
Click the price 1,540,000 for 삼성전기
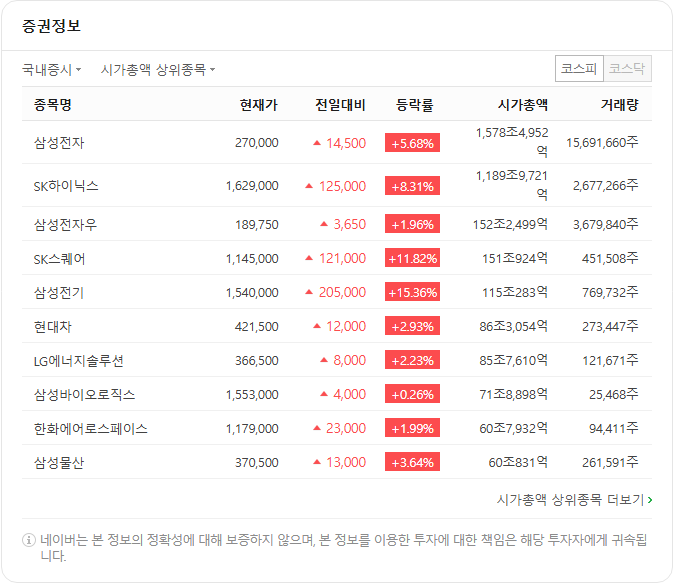[252, 292]
